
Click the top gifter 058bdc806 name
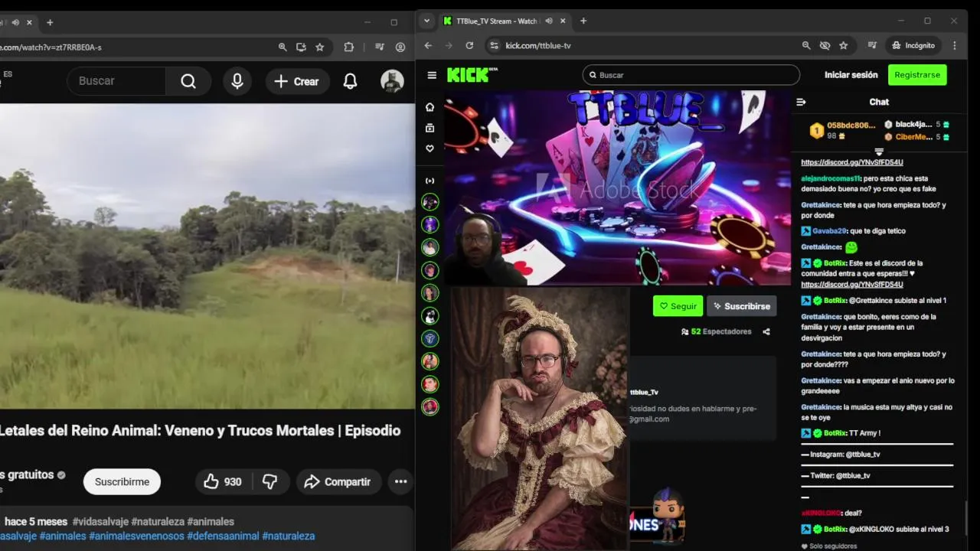tap(851, 125)
